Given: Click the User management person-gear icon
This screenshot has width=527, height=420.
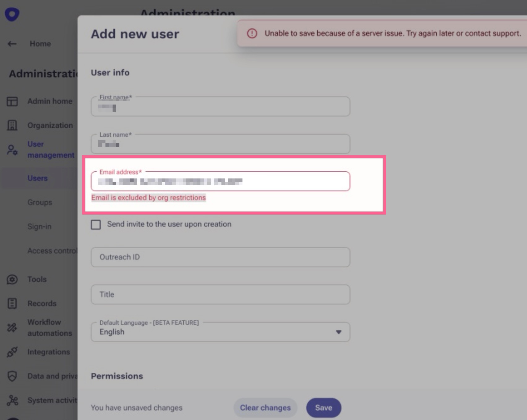Looking at the screenshot, I should point(12,150).
